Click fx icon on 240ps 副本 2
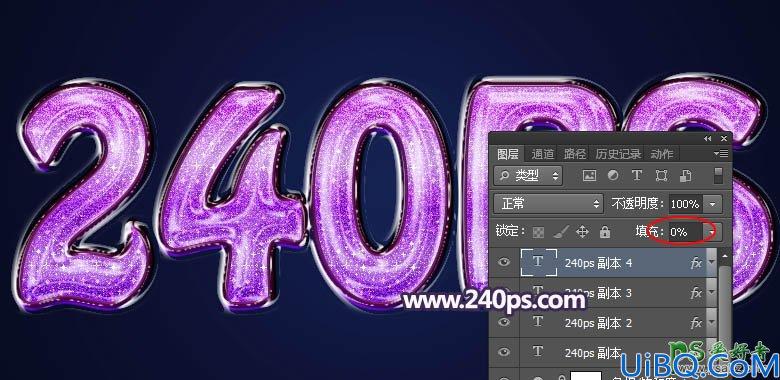The image size is (780, 380). 696,323
